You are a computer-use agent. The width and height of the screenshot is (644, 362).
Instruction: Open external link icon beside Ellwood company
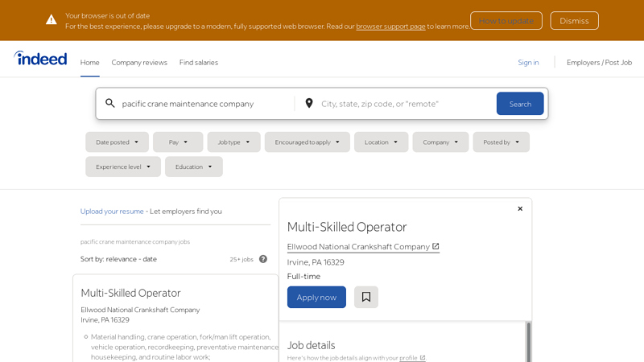(x=436, y=246)
